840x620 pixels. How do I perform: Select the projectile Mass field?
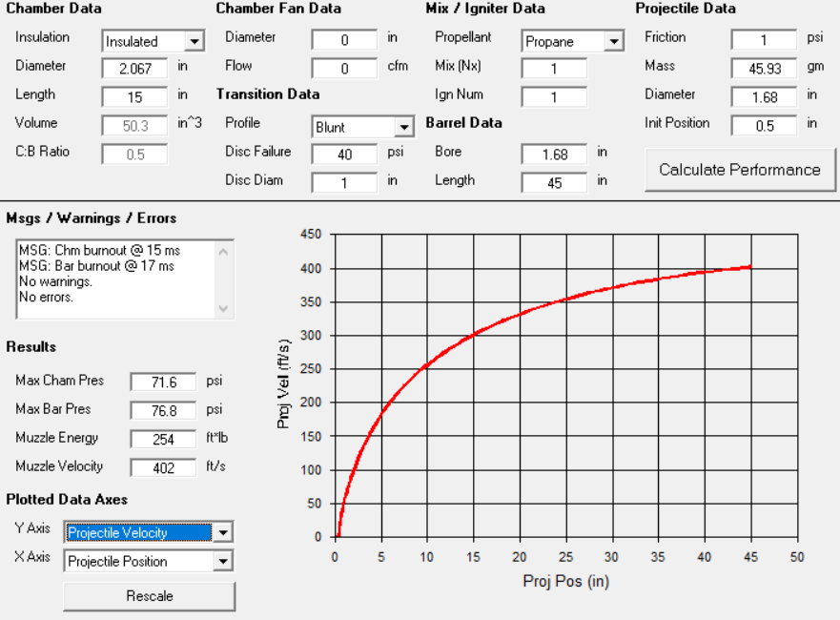[764, 68]
